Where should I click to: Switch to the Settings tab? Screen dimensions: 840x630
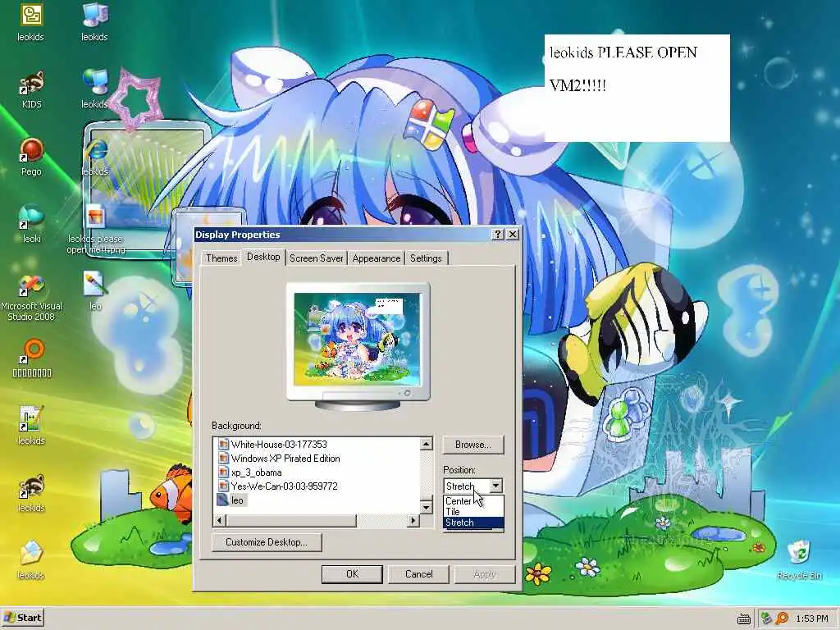click(x=426, y=258)
